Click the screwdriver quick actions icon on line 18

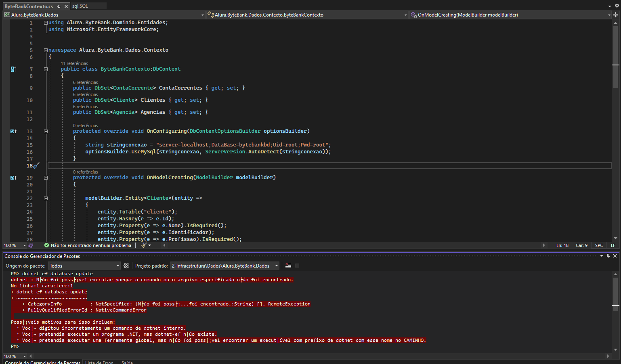click(x=36, y=165)
